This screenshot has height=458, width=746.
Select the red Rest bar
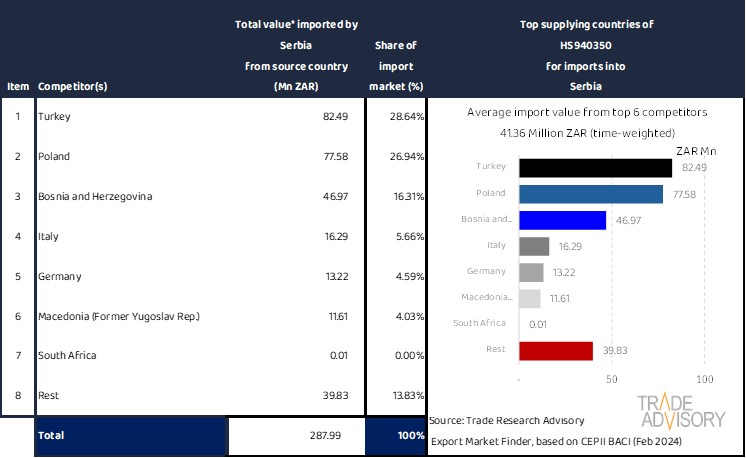556,350
